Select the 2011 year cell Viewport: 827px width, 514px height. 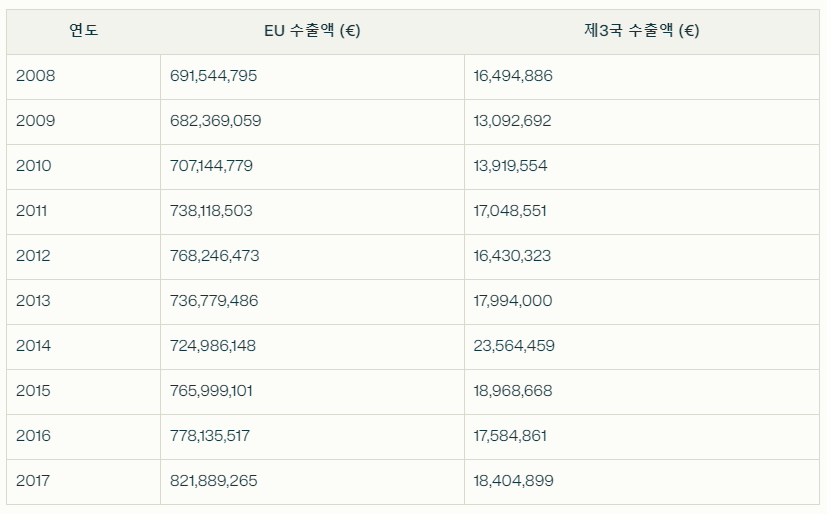[83, 211]
